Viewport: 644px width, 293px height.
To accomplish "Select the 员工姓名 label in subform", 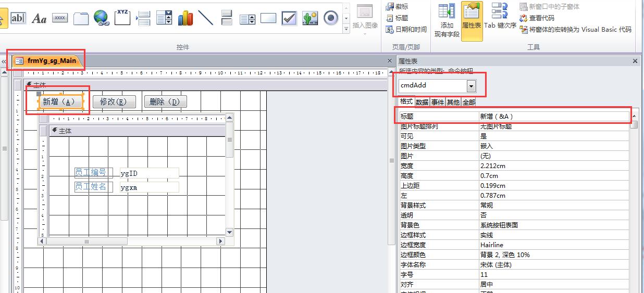I will pyautogui.click(x=93, y=186).
